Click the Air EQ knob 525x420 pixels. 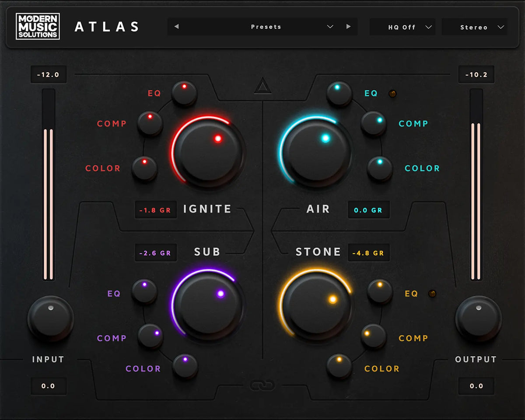point(339,94)
